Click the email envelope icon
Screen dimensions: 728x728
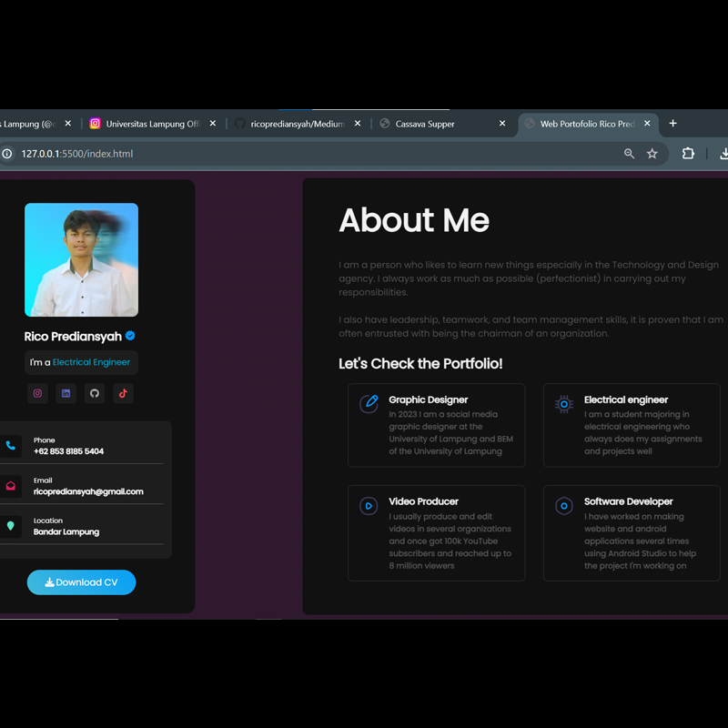click(11, 486)
